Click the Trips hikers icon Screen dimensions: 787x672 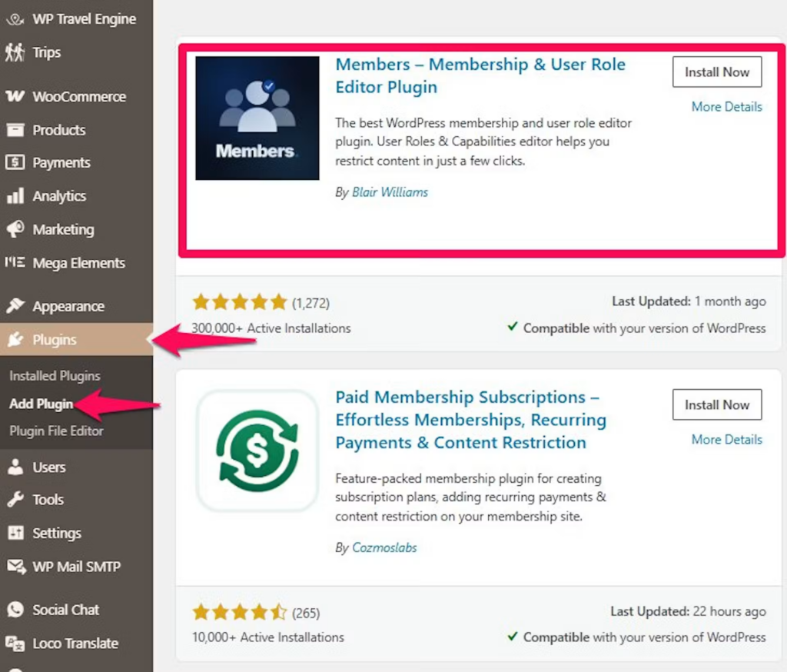(15, 52)
